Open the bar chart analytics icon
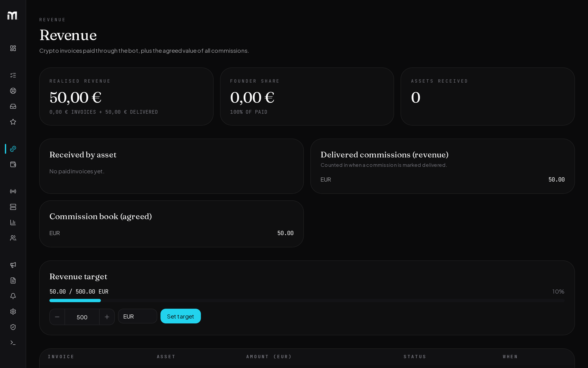588x368 pixels. click(13, 222)
